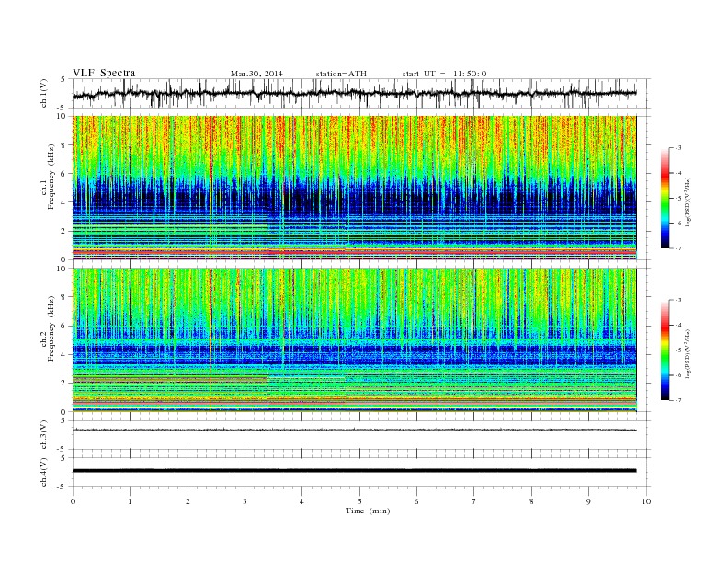
Task: Click the thick ch.4 waveform trace
Action: 354,471
